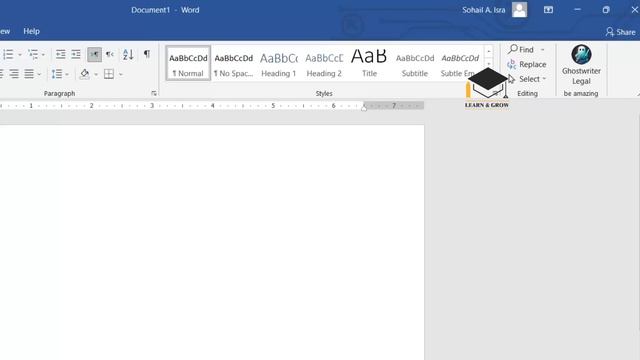Viewport: 640px width, 360px height.
Task: Align text to the right
Action: (14, 74)
